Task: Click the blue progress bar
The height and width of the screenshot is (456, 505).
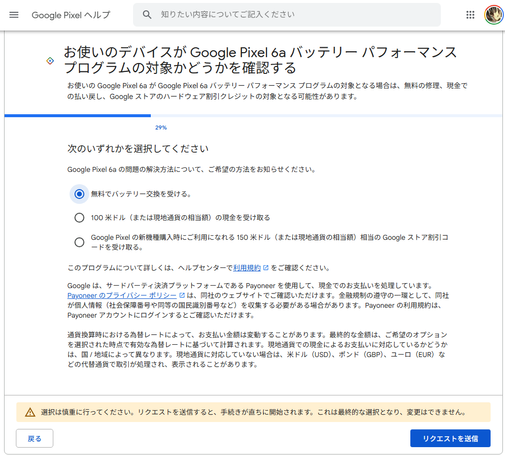Action: [x=77, y=116]
